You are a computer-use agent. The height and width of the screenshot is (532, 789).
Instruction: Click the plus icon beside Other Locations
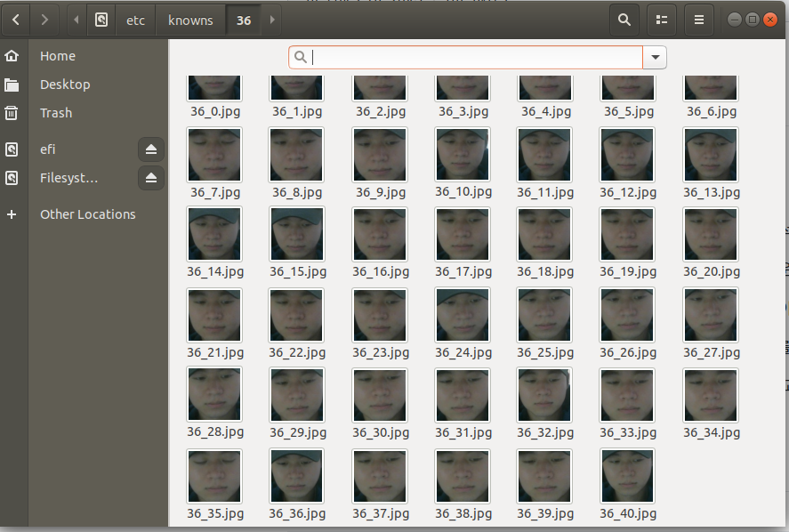point(12,214)
